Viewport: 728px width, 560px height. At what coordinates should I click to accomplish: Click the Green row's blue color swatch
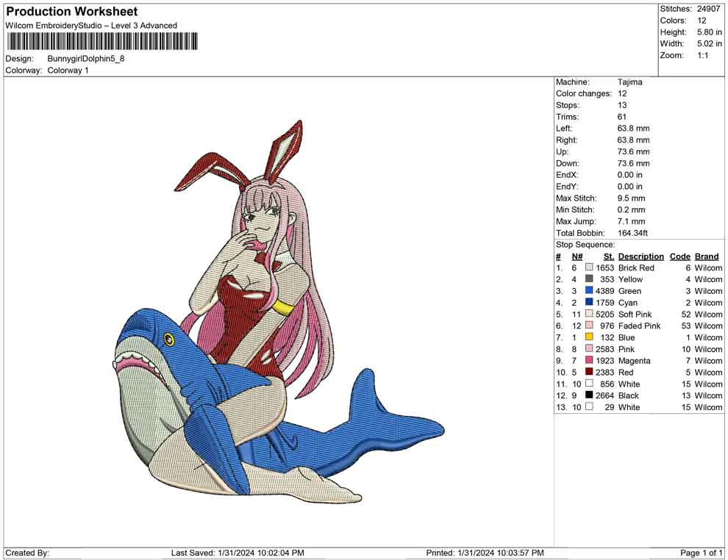tap(589, 290)
